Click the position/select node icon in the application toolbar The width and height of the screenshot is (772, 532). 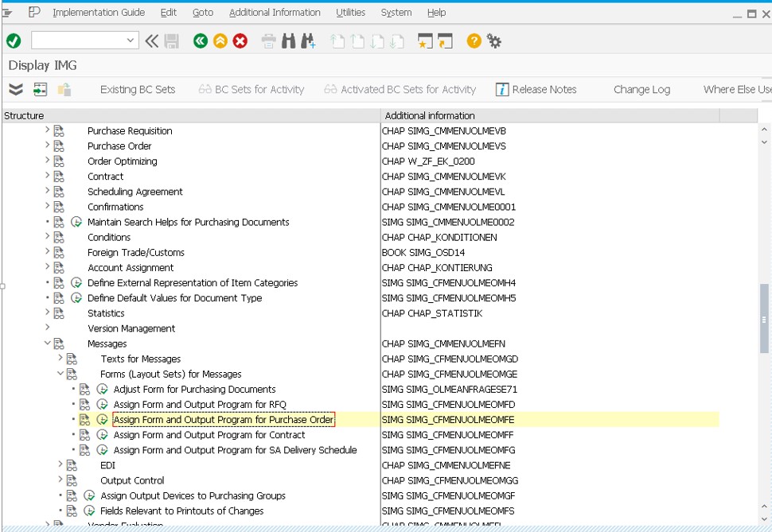[x=40, y=89]
